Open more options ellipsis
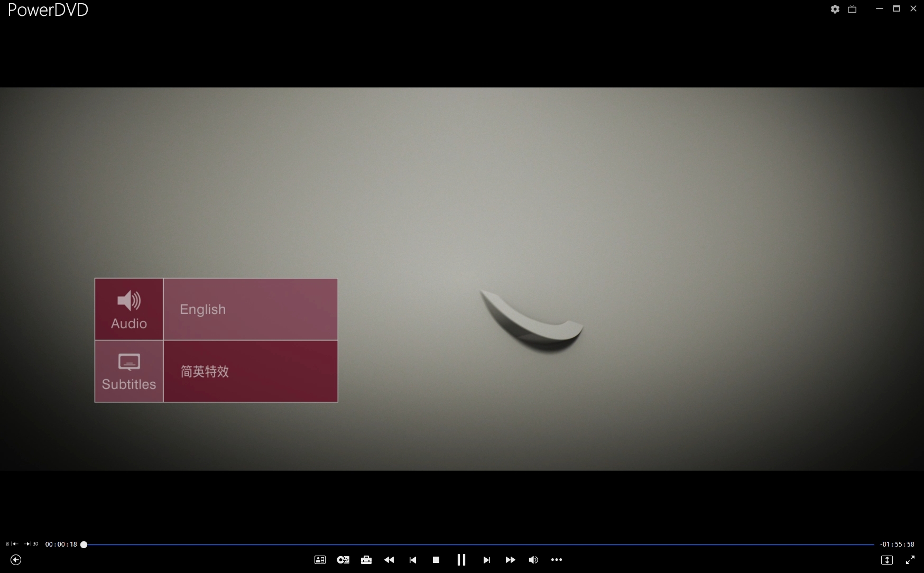924x573 pixels. tap(557, 560)
